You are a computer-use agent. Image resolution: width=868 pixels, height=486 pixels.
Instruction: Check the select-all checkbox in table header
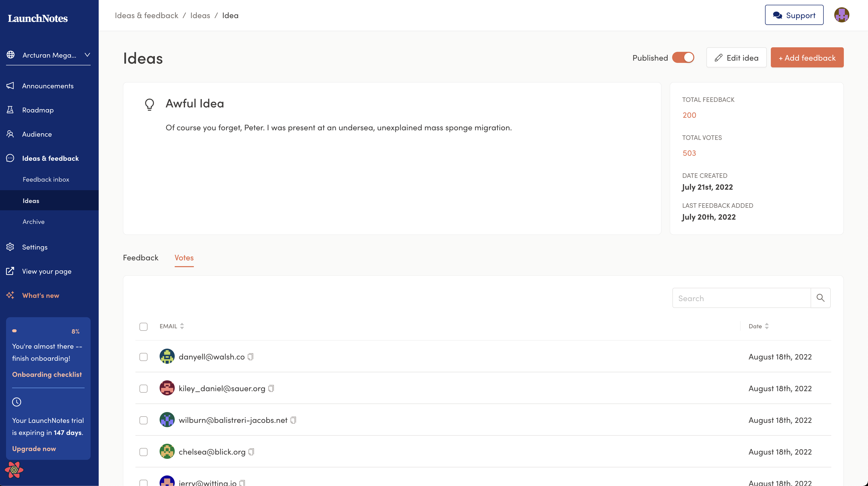click(x=143, y=326)
